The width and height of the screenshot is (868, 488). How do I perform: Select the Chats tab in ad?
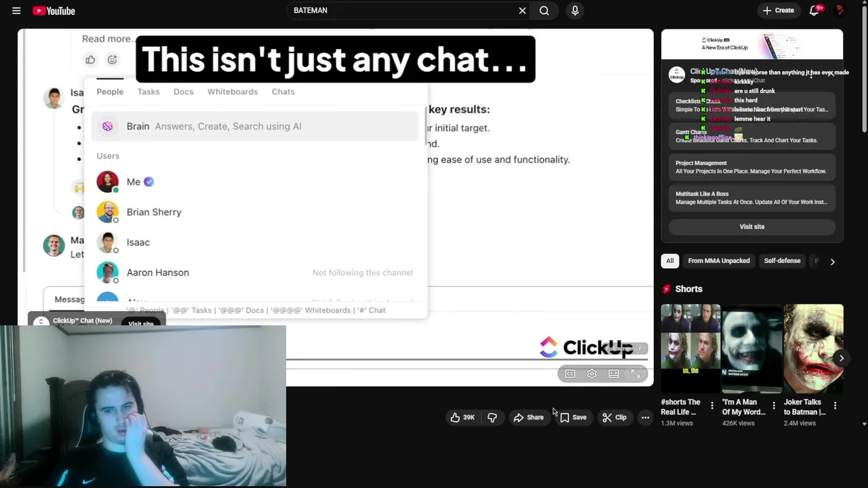click(283, 91)
